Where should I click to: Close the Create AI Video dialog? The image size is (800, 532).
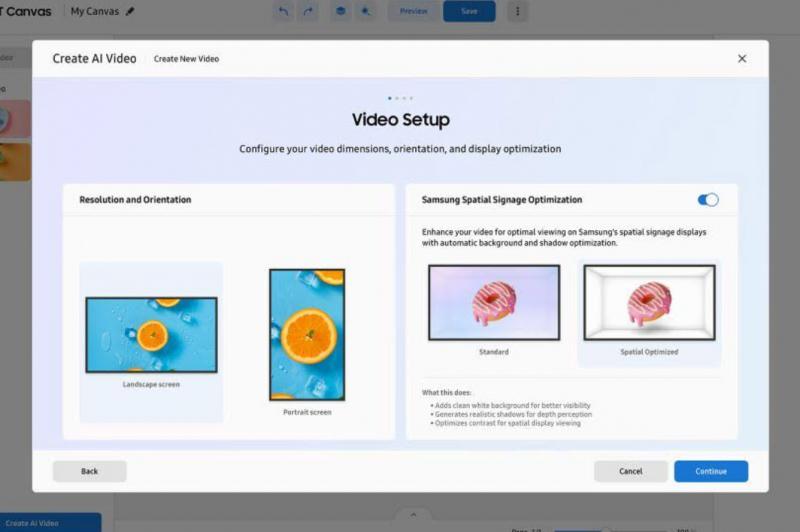click(741, 59)
